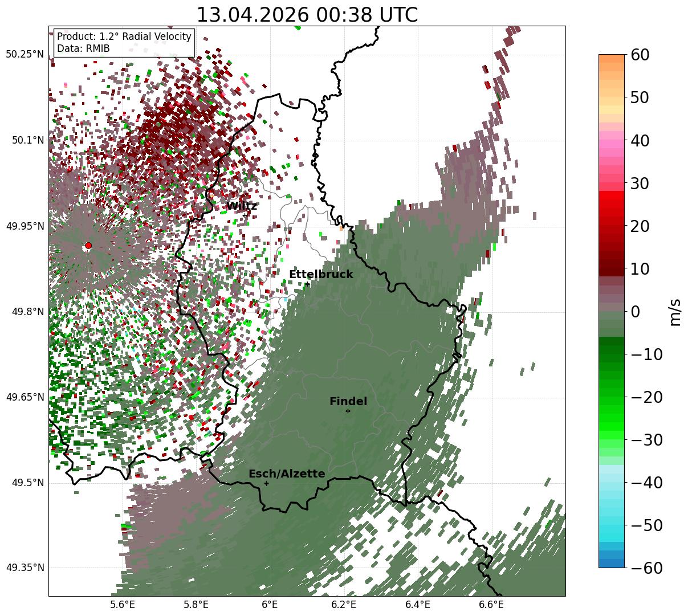Click the 6.2°E longitude axis label
The height and width of the screenshot is (616, 688).
(x=344, y=605)
